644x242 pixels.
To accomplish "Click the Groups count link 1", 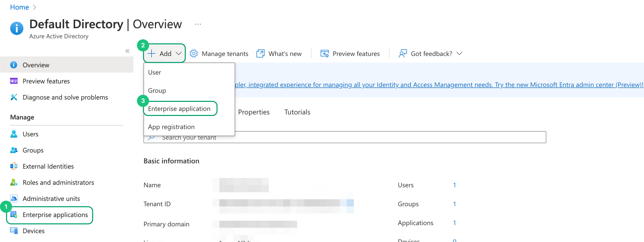I will [454, 204].
